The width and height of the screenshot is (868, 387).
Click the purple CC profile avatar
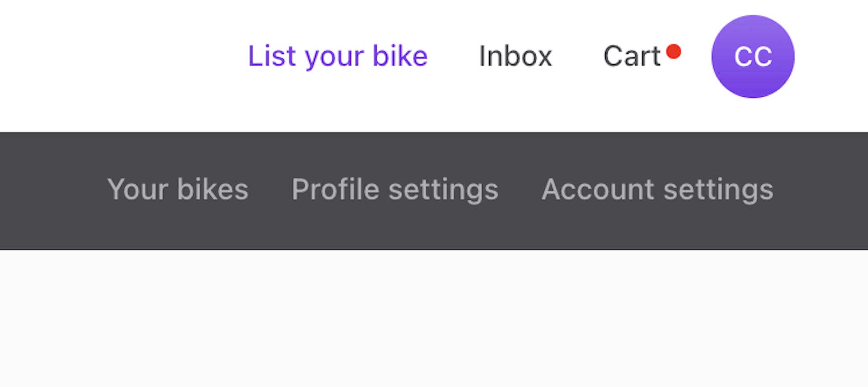(x=753, y=56)
